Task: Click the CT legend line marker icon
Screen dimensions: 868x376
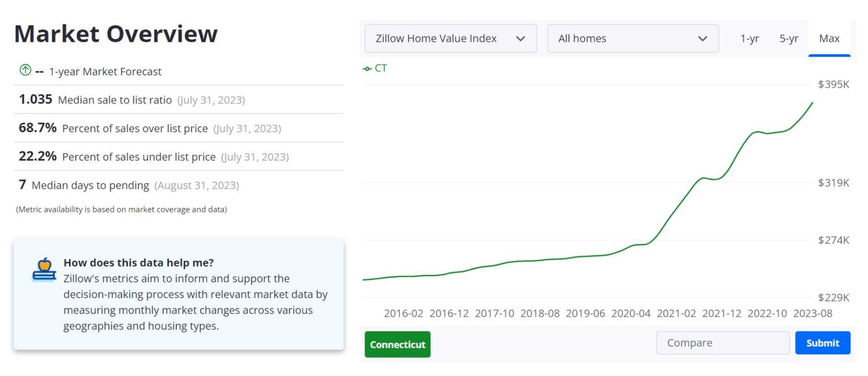Action: 368,68
